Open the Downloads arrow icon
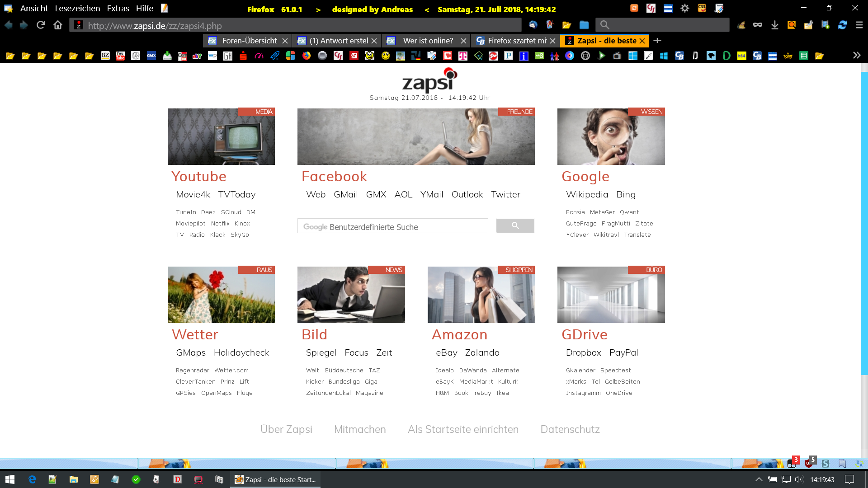The height and width of the screenshot is (488, 868). (x=774, y=25)
